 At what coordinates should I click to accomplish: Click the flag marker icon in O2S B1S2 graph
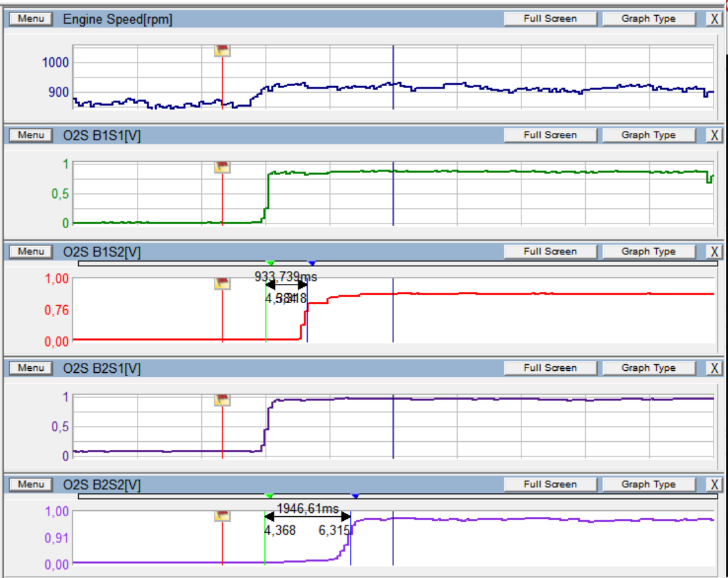[x=223, y=283]
